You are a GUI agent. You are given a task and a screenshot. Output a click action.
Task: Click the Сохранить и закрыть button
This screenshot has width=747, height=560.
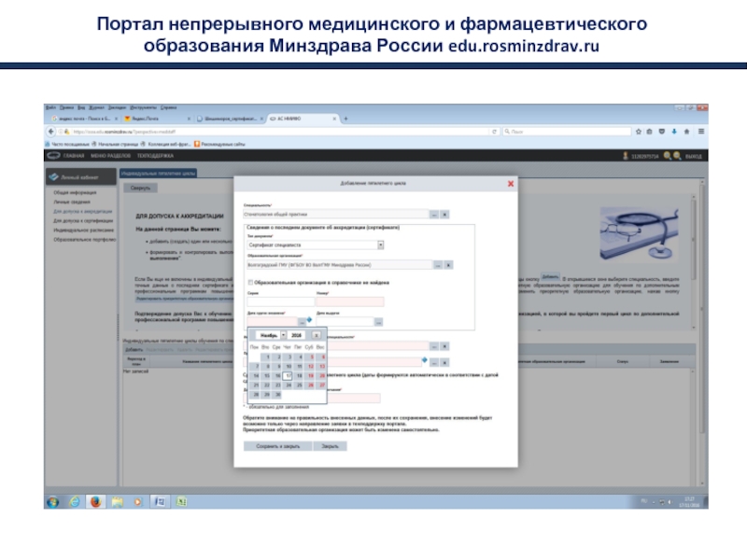(x=277, y=446)
